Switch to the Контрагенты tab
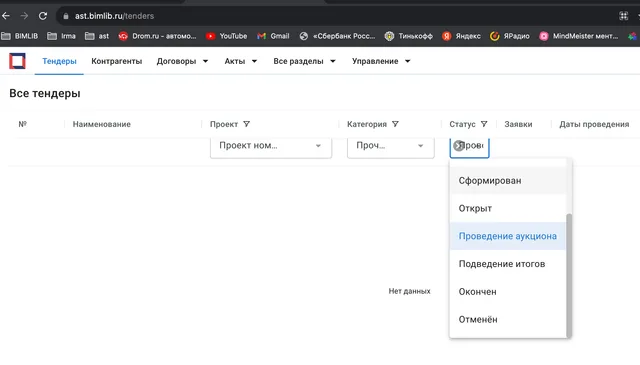The height and width of the screenshot is (365, 640). [117, 61]
